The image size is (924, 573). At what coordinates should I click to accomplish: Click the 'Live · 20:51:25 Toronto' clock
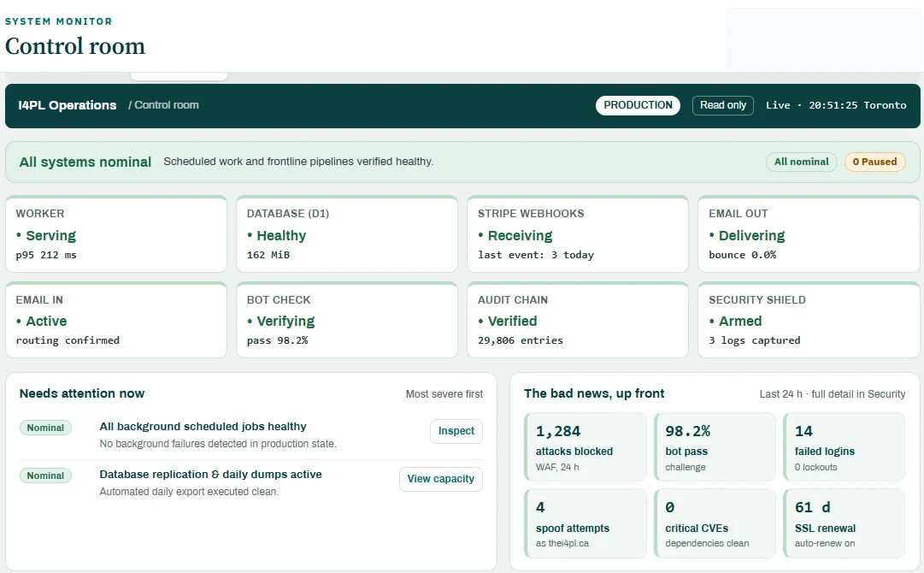pyautogui.click(x=836, y=105)
